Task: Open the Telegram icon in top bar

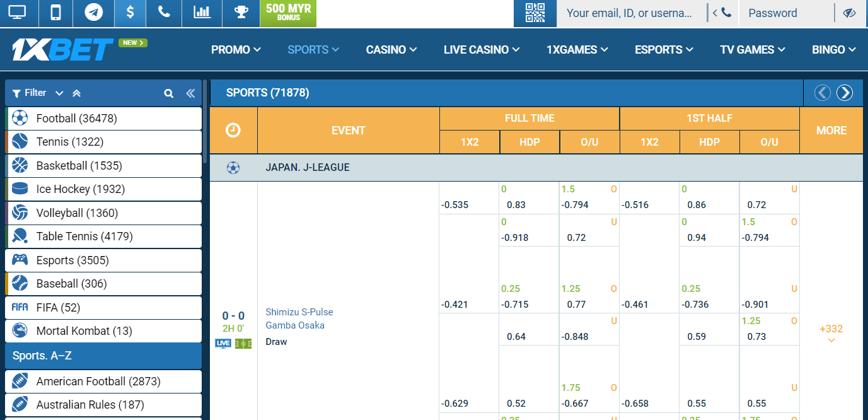Action: [94, 13]
